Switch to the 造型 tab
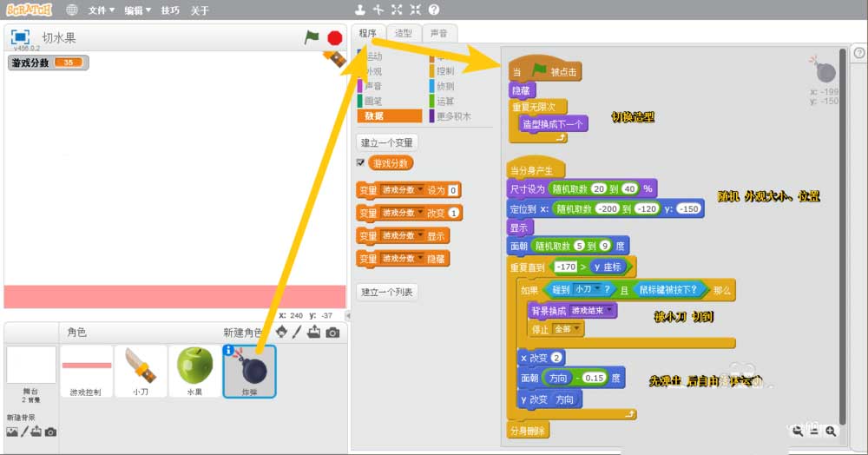 [x=404, y=33]
